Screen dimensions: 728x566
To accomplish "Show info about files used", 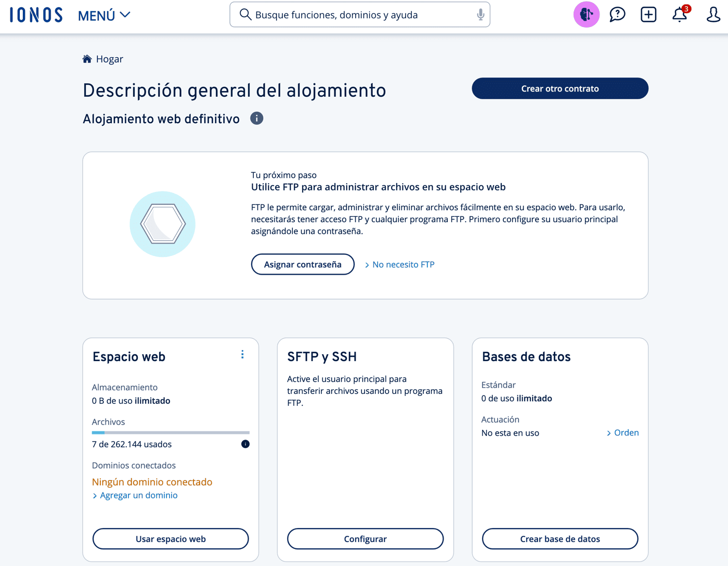I will [x=245, y=444].
